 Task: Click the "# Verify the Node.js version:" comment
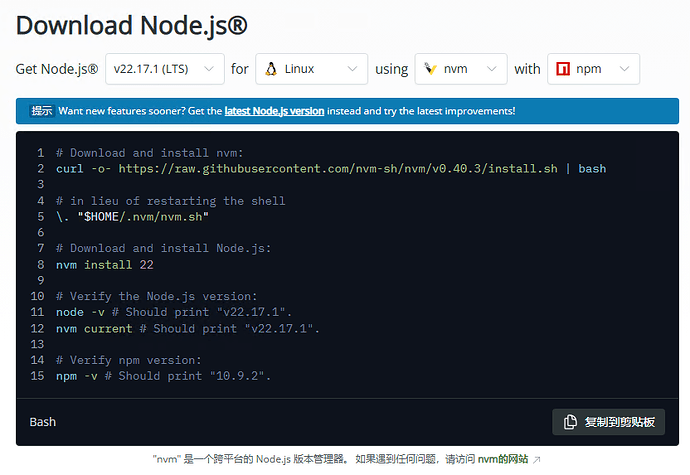coord(156,296)
